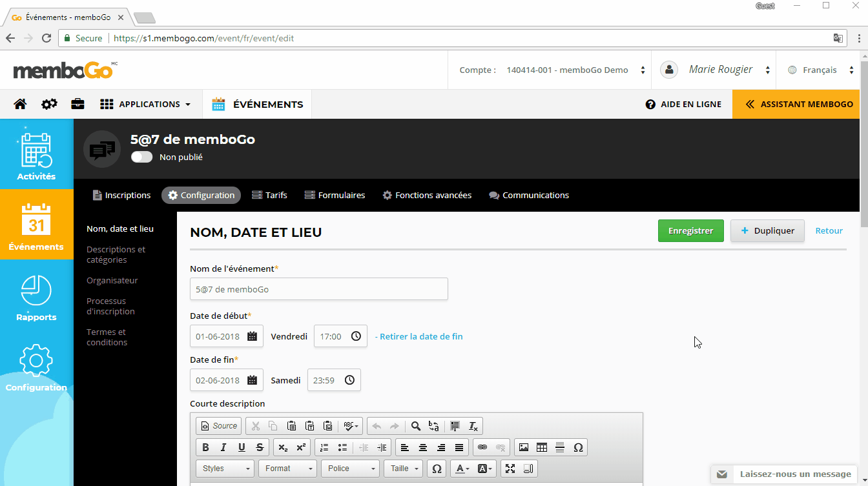
Task: Open the Taille size dropdown
Action: (404, 469)
